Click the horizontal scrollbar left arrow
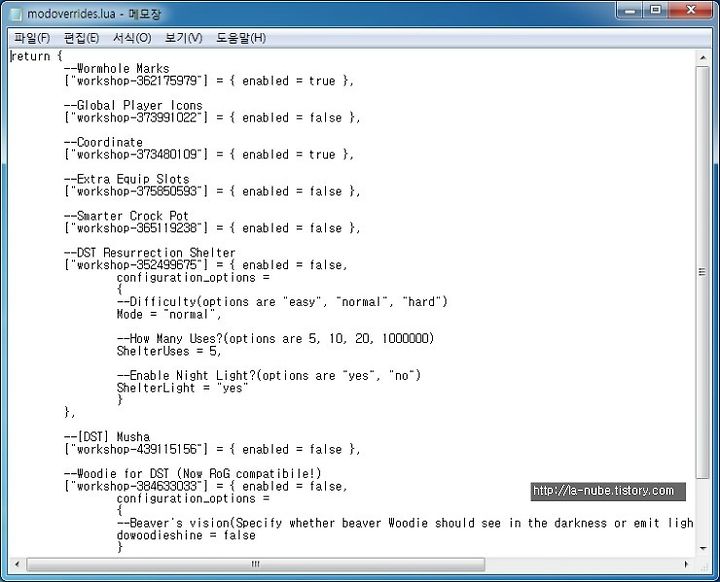This screenshot has width=720, height=582. (17, 564)
